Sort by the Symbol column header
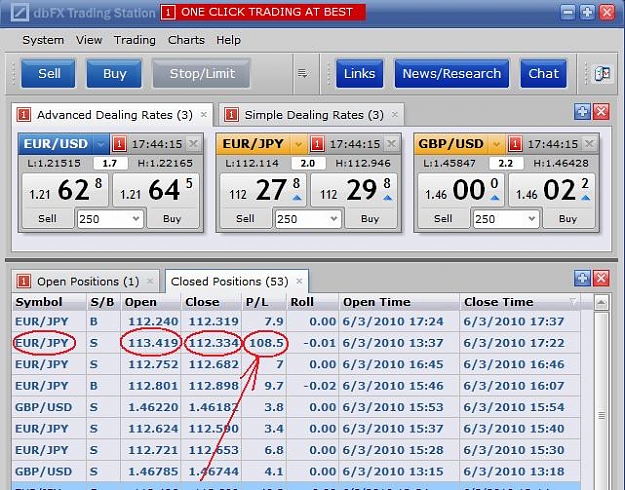This screenshot has height=490, width=625. pos(49,302)
